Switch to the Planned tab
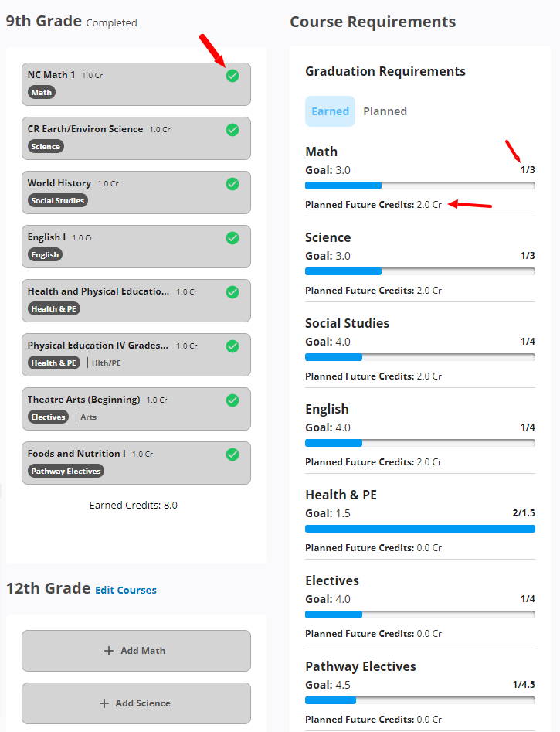Image resolution: width=560 pixels, height=732 pixels. click(x=385, y=111)
